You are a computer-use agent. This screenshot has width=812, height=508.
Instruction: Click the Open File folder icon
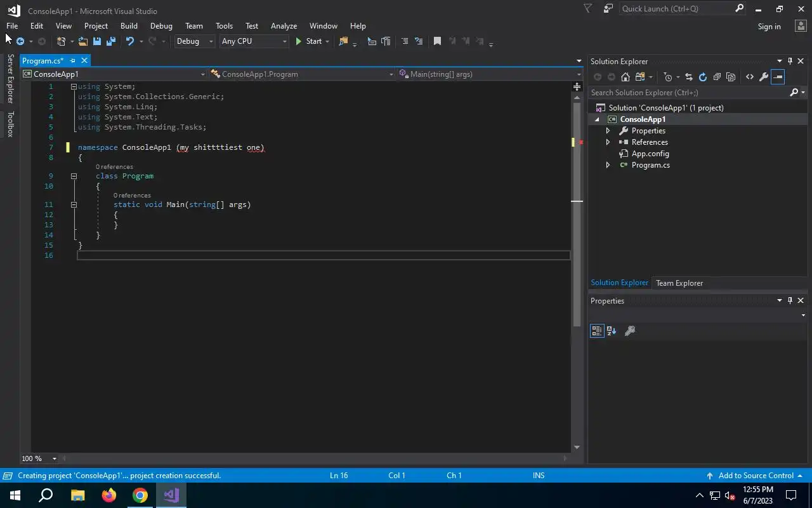click(83, 41)
